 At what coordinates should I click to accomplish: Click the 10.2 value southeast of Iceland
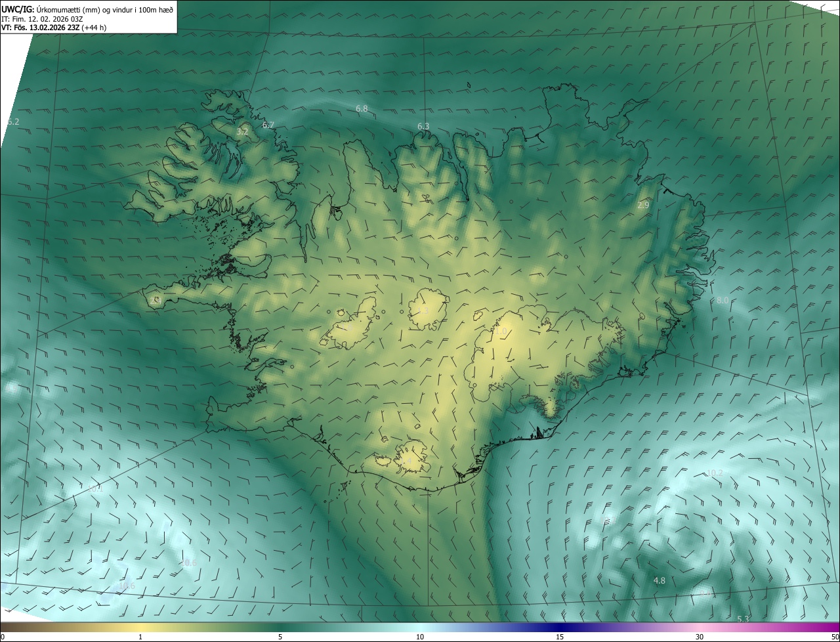715,473
